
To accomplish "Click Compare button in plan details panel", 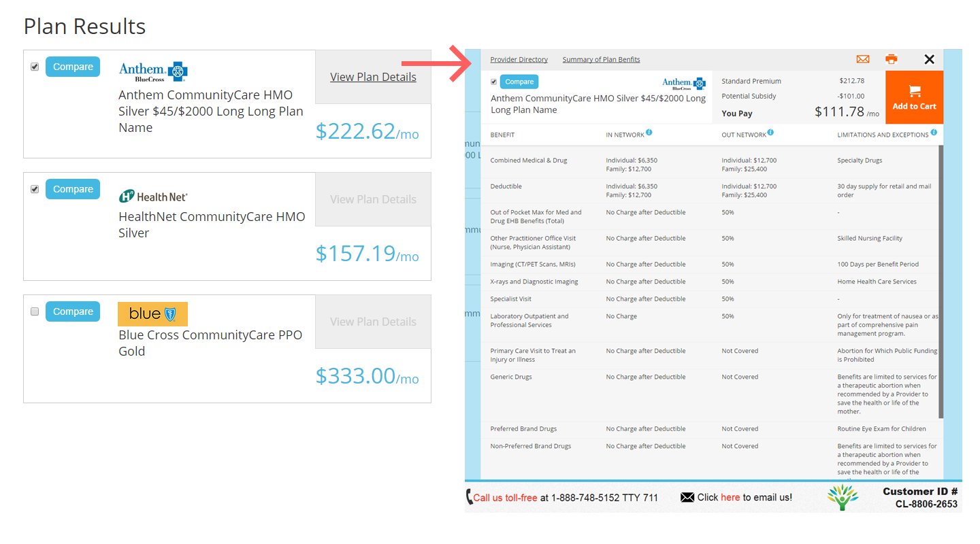I will (x=519, y=82).
